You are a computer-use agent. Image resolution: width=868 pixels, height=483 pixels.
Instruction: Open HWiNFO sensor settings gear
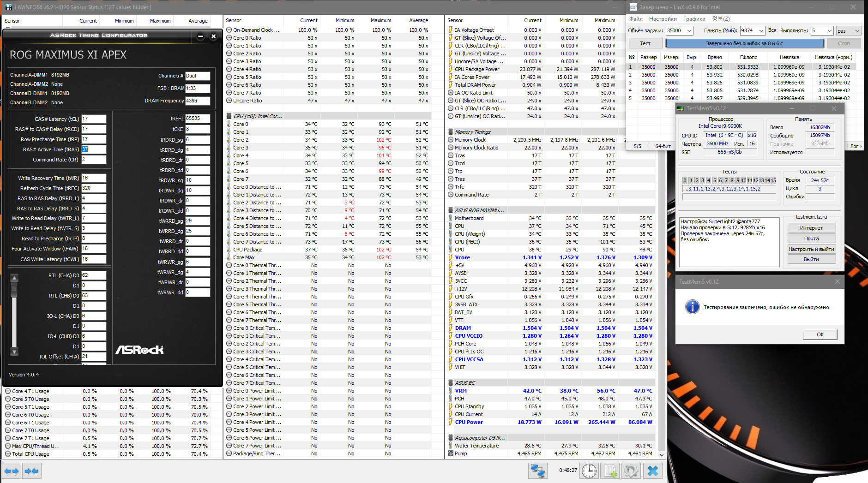(631, 471)
